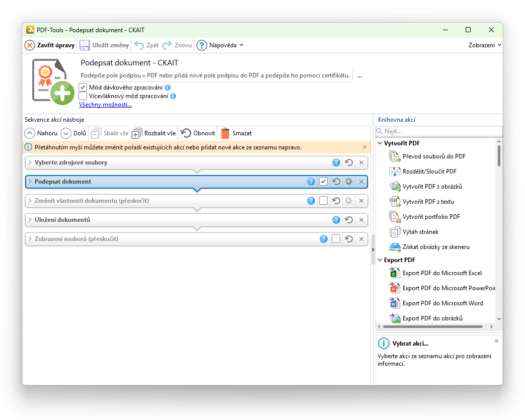Reset the Vyberte zdrojové soubory action
The image size is (525, 420).
pyautogui.click(x=349, y=162)
